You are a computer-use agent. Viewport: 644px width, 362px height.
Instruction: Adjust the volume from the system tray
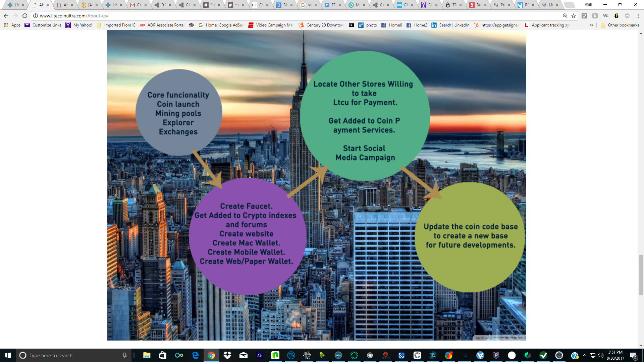click(x=601, y=355)
